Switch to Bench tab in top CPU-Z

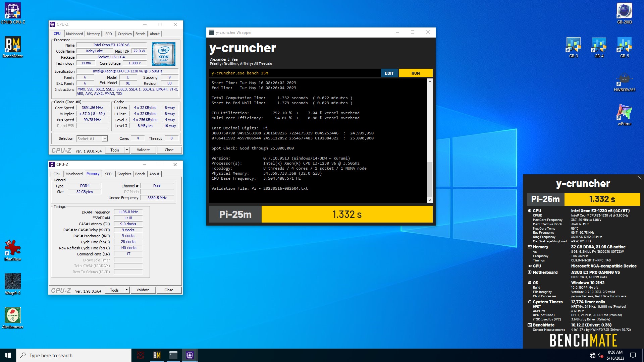click(x=141, y=34)
